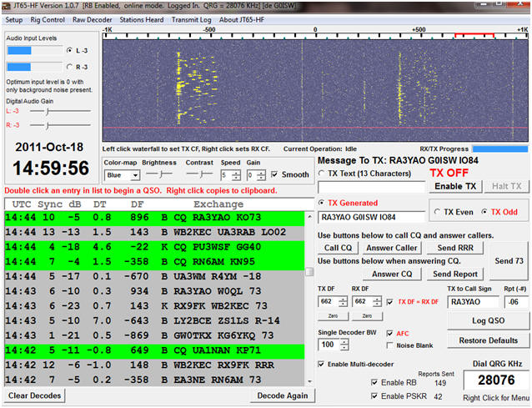This screenshot has width=532, height=408.
Task: Click the decode list scrollbar thumb
Action: (309, 272)
